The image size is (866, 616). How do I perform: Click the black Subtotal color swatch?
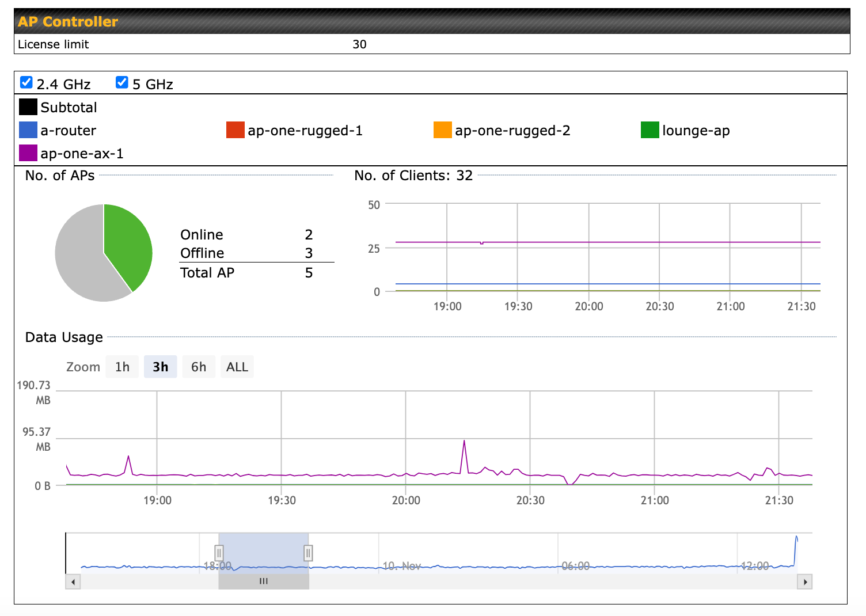(28, 107)
